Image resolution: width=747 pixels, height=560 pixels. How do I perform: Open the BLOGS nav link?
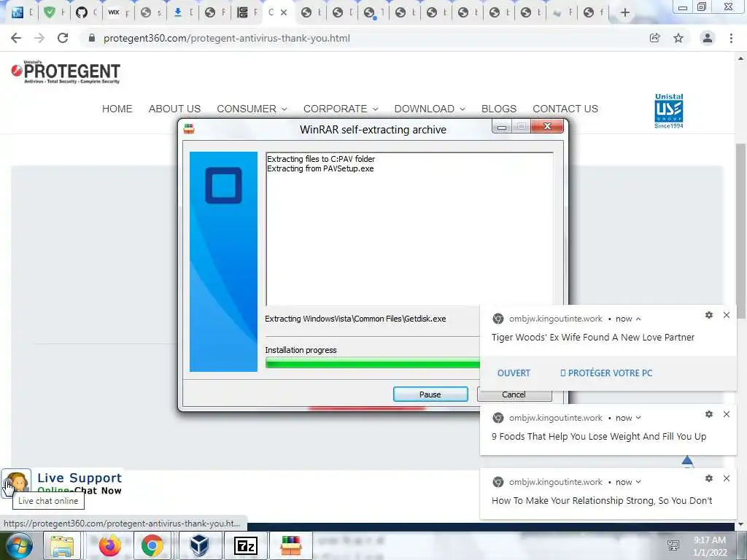499,109
